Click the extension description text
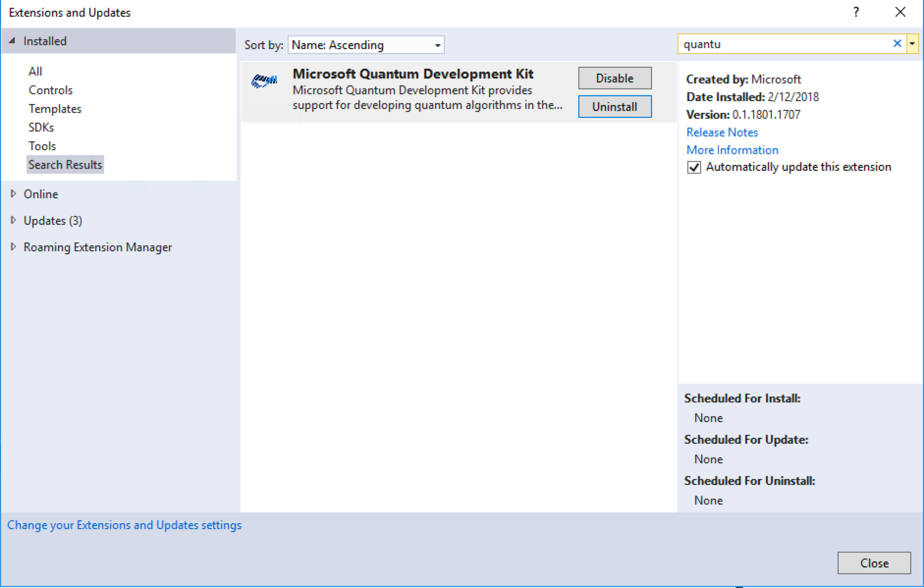 pyautogui.click(x=427, y=98)
